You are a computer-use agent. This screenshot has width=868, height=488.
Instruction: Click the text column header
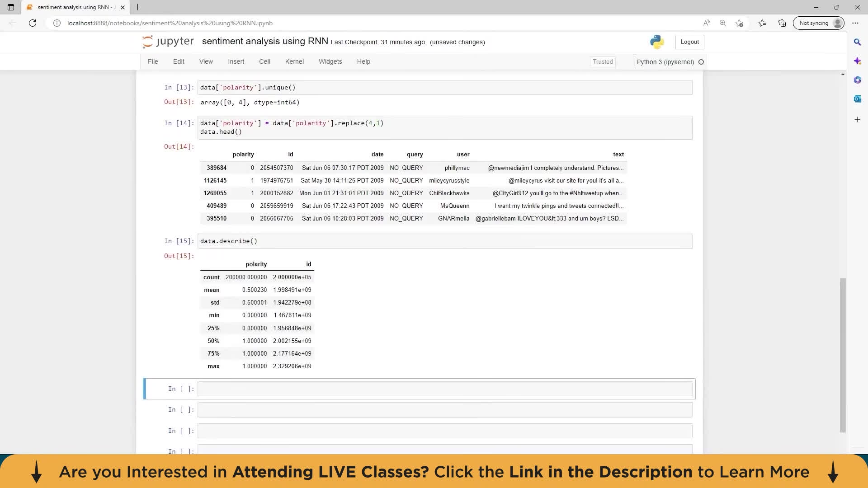pos(618,155)
